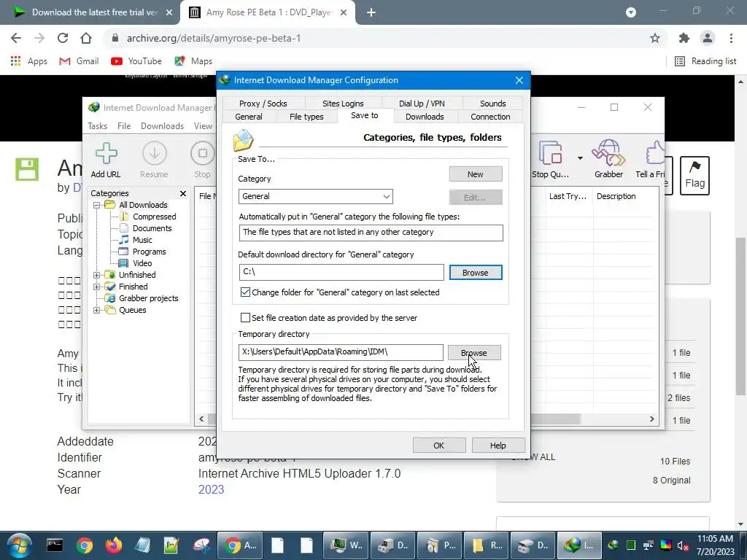
Task: Toggle Change folder for General category checkbox
Action: click(x=245, y=292)
